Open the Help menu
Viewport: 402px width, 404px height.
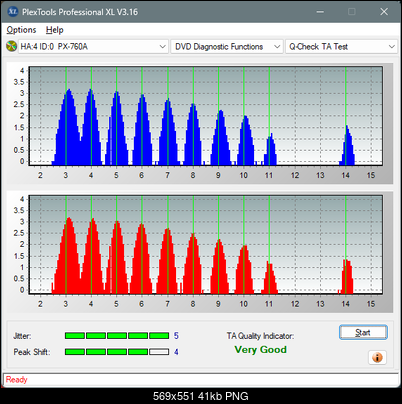click(55, 30)
